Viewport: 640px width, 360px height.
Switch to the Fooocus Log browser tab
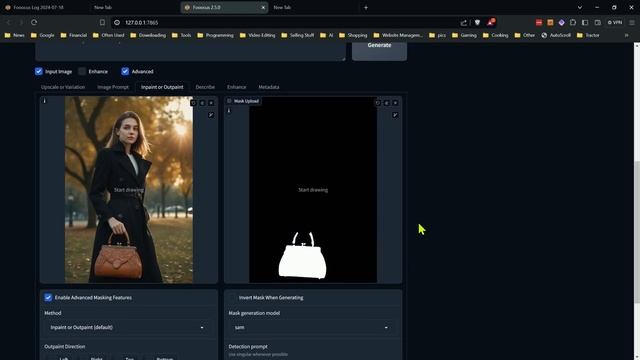pyautogui.click(x=43, y=7)
